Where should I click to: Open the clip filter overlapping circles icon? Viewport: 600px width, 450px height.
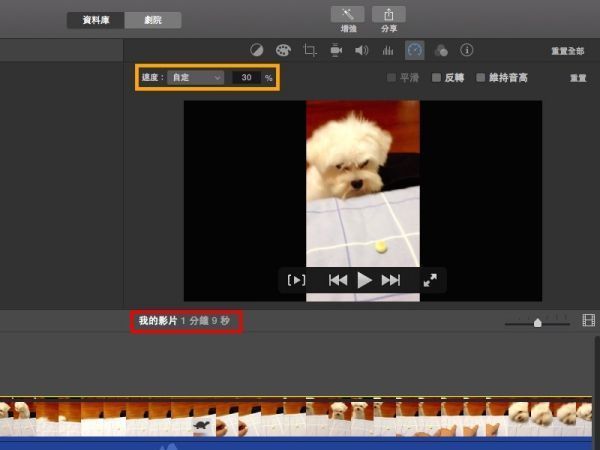coord(441,50)
